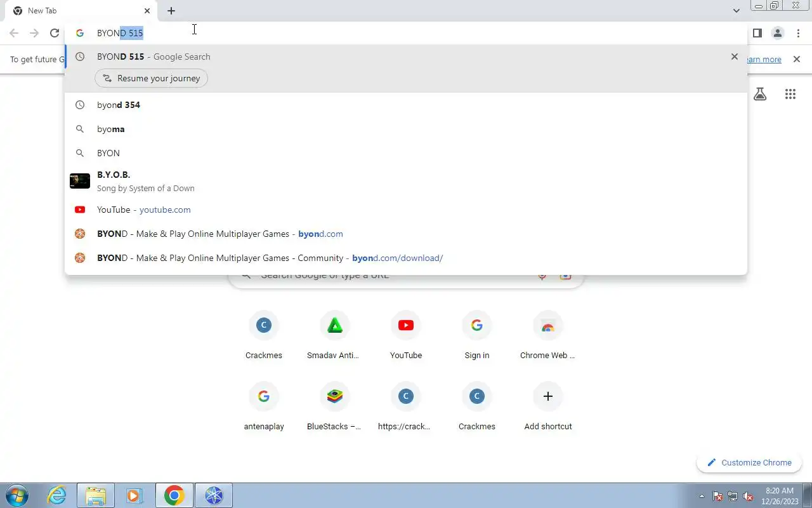812x508 pixels.
Task: Open the Search Labs flask icon
Action: [760, 95]
